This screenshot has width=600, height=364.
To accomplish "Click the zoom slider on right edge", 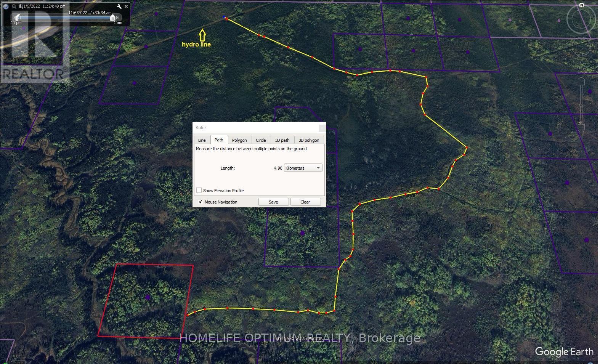I will (x=581, y=105).
